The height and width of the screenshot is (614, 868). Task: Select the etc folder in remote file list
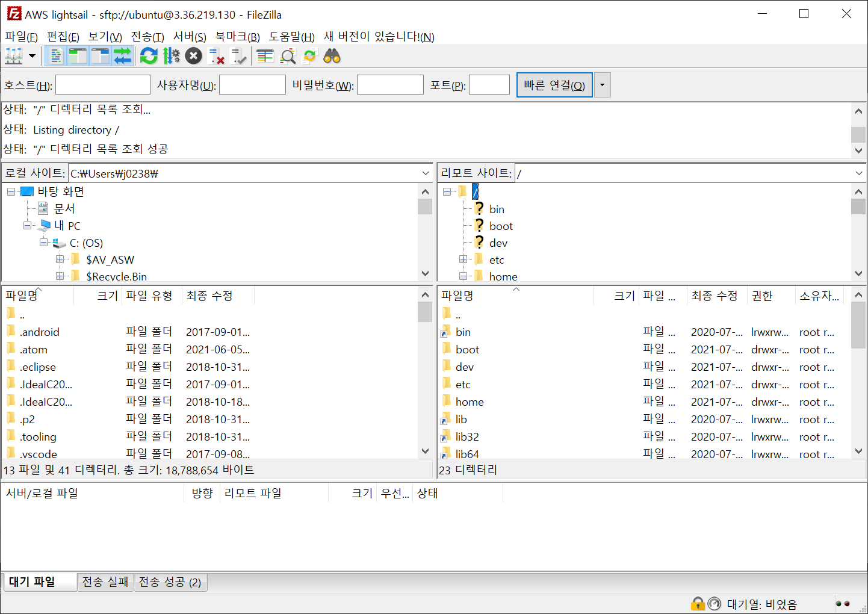point(463,384)
